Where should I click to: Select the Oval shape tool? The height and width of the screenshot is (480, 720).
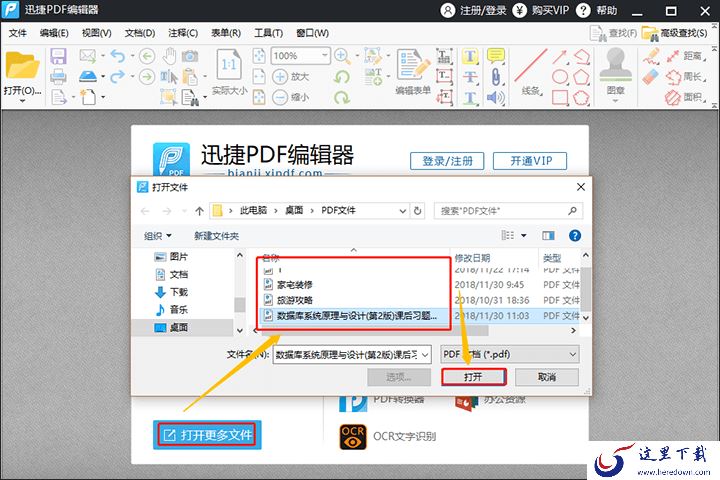560,77
